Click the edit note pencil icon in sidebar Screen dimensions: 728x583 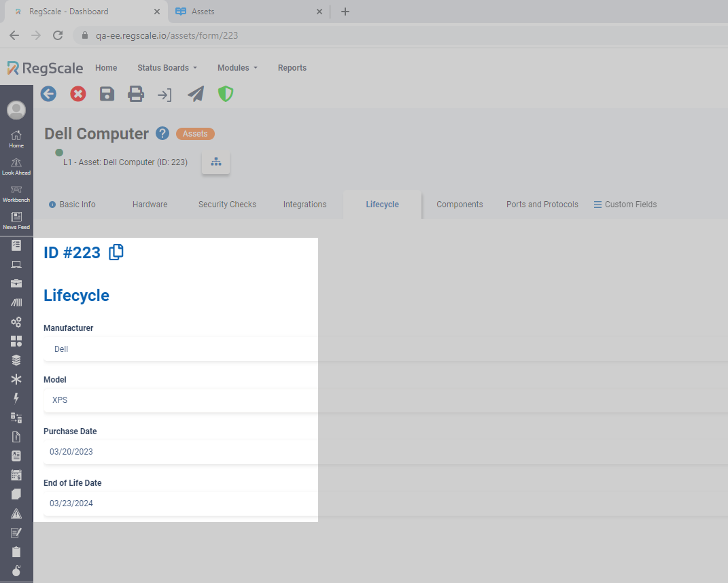click(16, 533)
